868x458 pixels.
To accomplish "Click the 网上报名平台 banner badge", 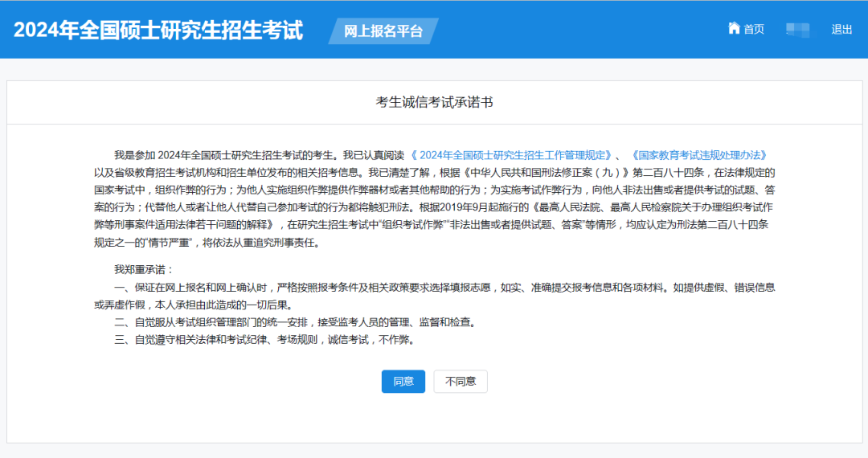I will [383, 31].
